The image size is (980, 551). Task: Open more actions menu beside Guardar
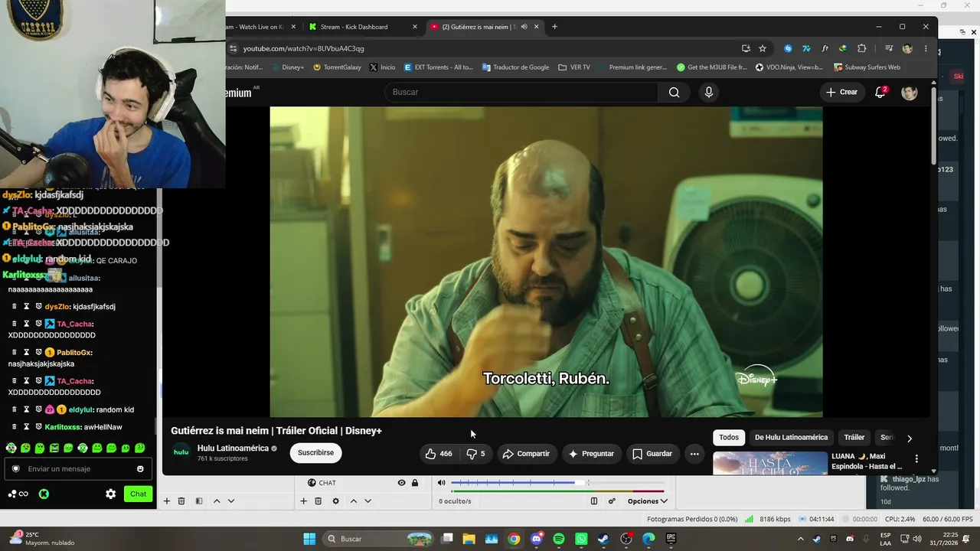(x=694, y=454)
